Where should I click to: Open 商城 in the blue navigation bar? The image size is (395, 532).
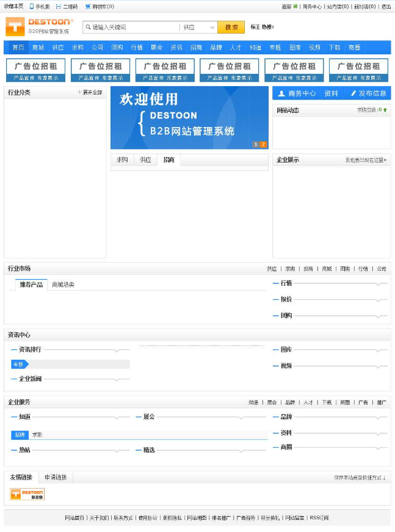[38, 48]
